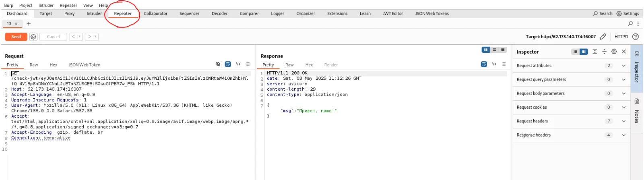Expand Response headers section

click(x=623, y=135)
